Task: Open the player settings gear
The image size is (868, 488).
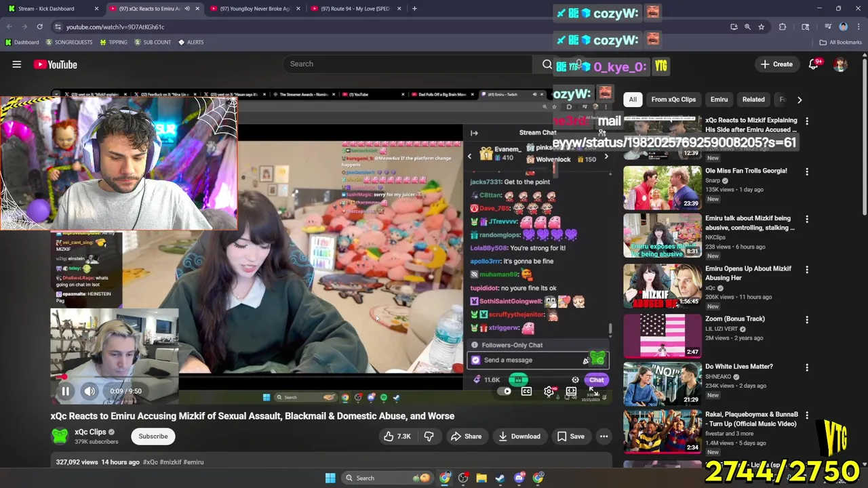Action: point(549,391)
